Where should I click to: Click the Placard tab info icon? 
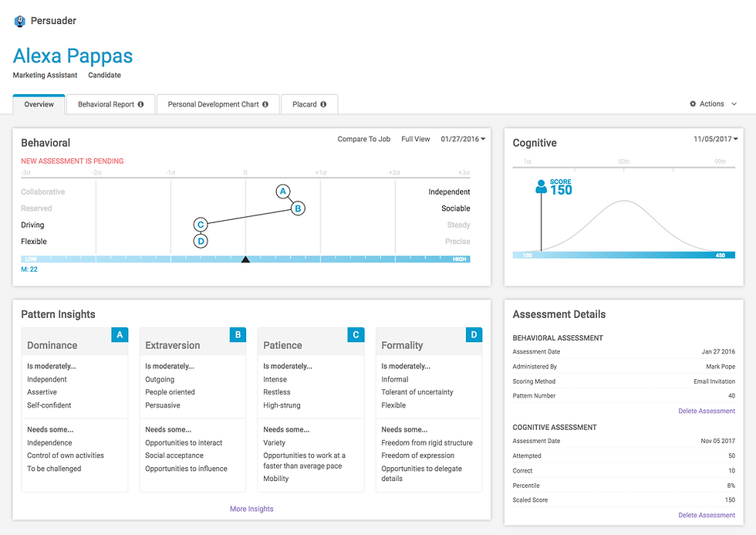pos(323,104)
